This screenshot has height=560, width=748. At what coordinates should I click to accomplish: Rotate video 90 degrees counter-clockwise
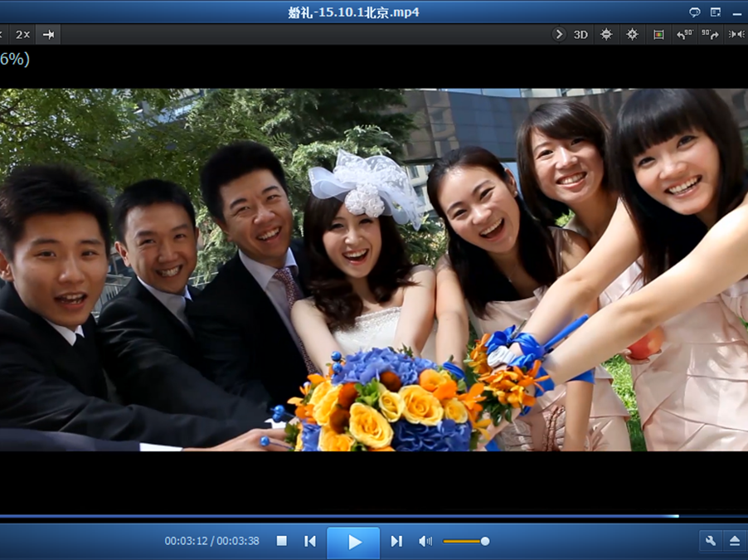click(x=684, y=34)
